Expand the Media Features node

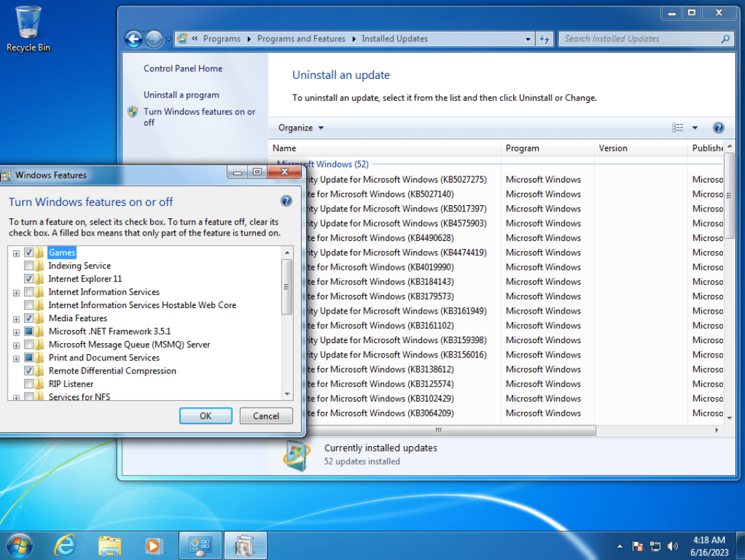click(16, 319)
